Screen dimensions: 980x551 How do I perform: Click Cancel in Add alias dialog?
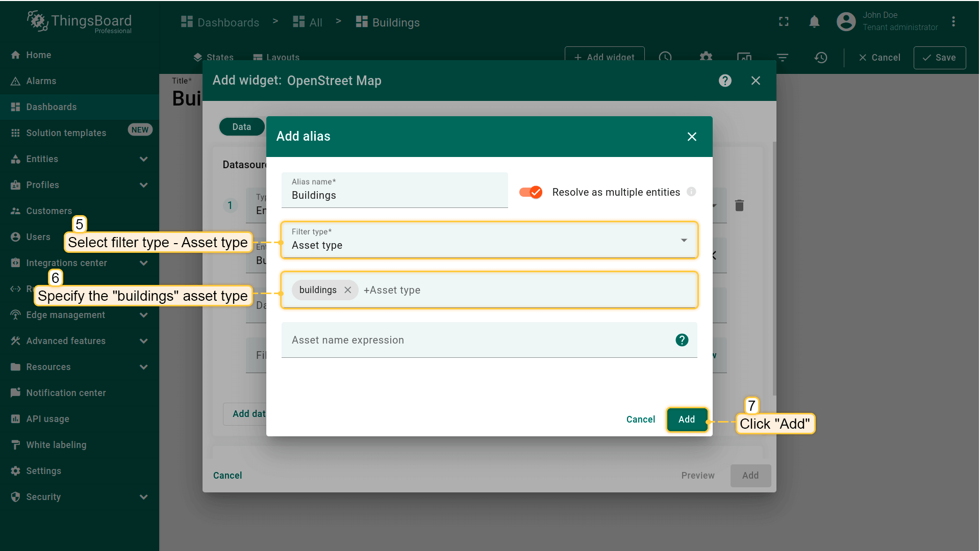pos(640,419)
